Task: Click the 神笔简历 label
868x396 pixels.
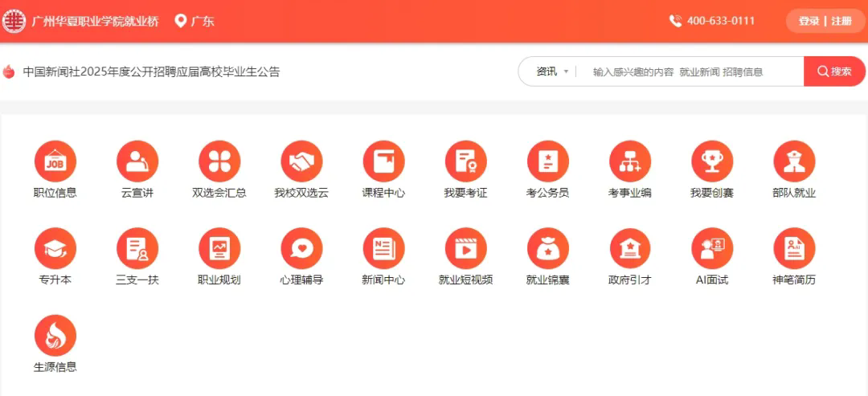Action: [x=794, y=280]
